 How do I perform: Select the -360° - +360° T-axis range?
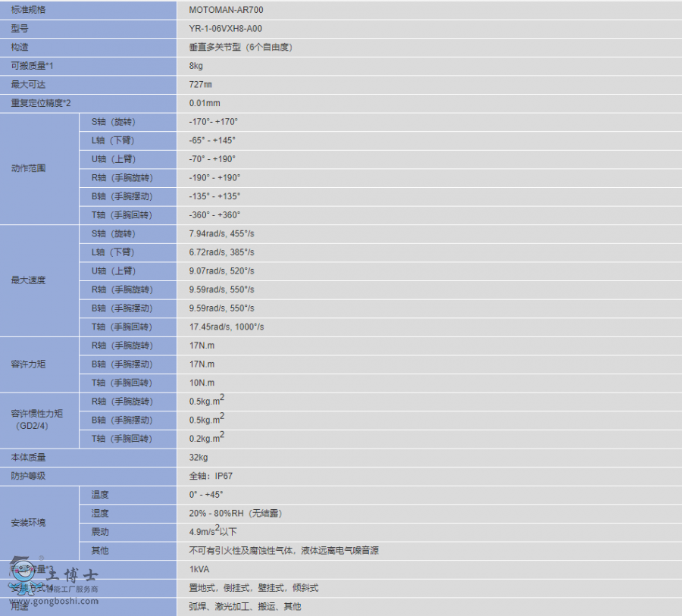[x=214, y=215]
